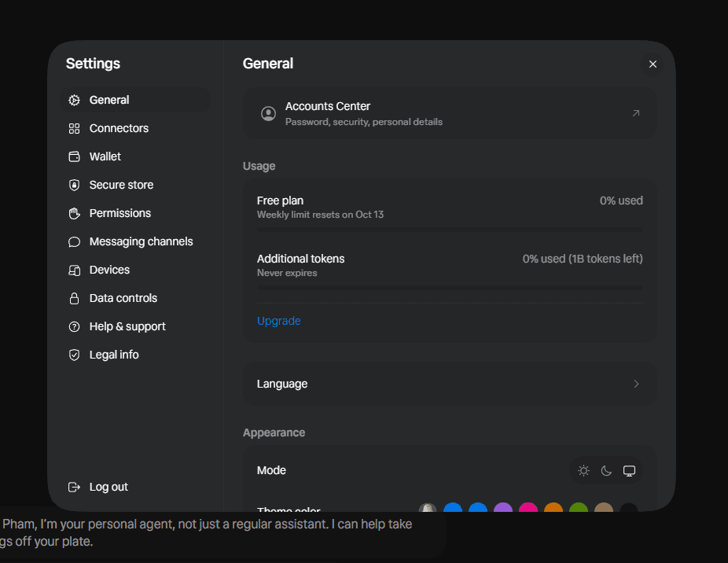Click the Messaging channels speech bubble icon
This screenshot has width=728, height=563.
pos(74,241)
